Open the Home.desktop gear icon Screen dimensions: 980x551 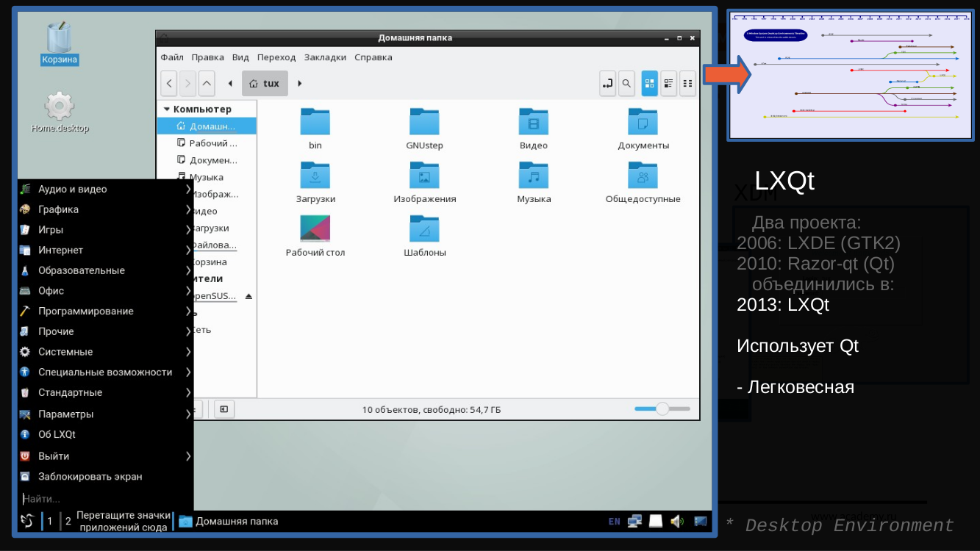click(x=60, y=112)
